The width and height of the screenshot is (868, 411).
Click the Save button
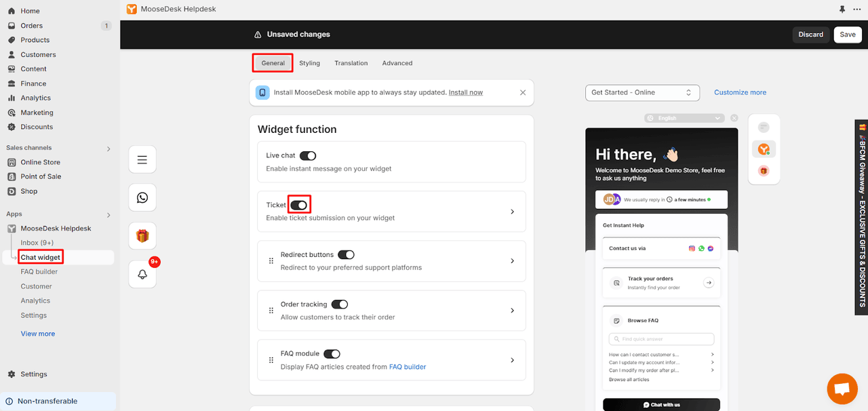click(848, 34)
